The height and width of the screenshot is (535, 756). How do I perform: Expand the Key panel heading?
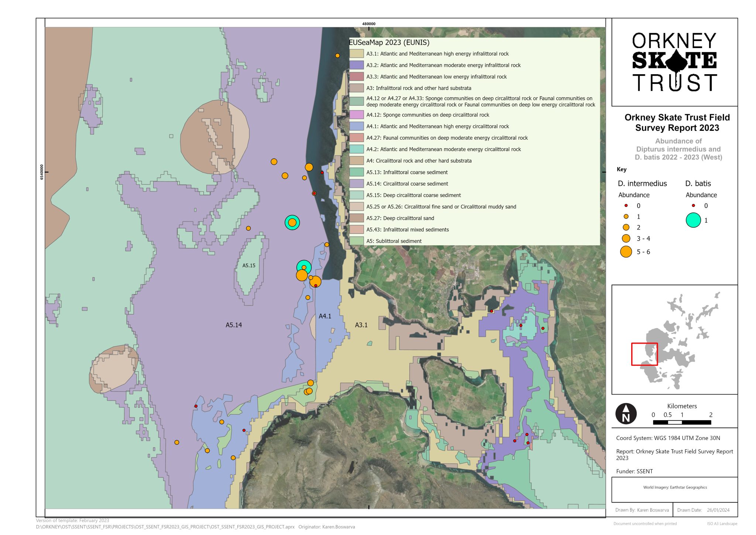[621, 170]
